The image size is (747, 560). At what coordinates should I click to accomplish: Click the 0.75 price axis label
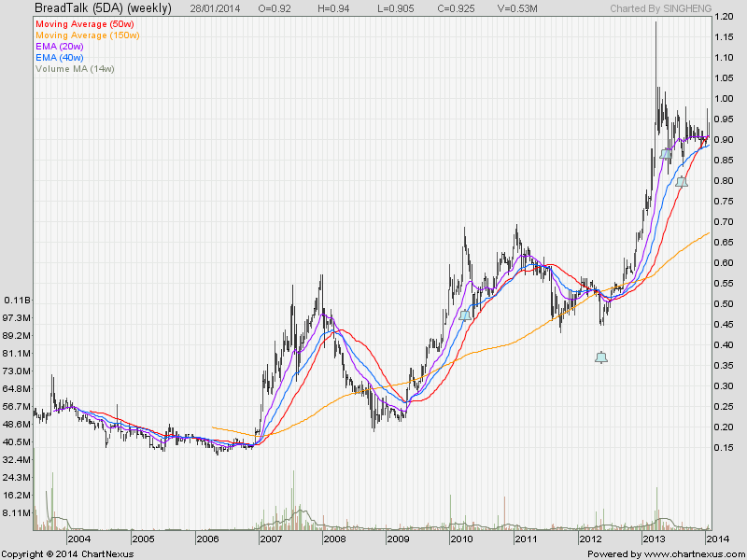[x=724, y=201]
